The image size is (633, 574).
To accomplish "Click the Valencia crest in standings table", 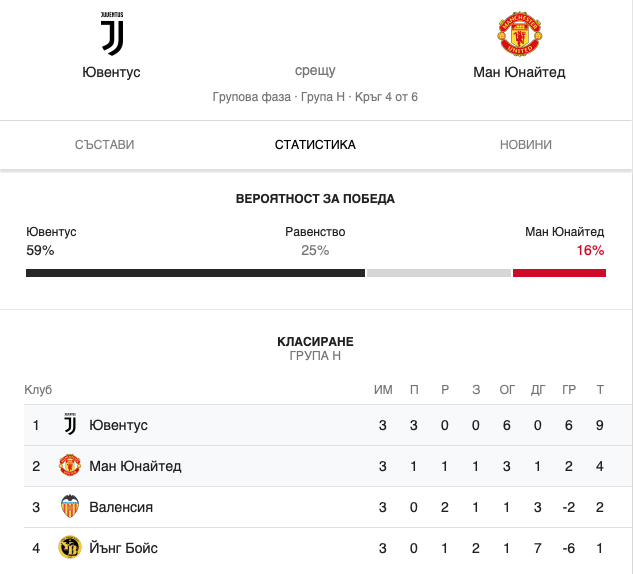I will (70, 506).
